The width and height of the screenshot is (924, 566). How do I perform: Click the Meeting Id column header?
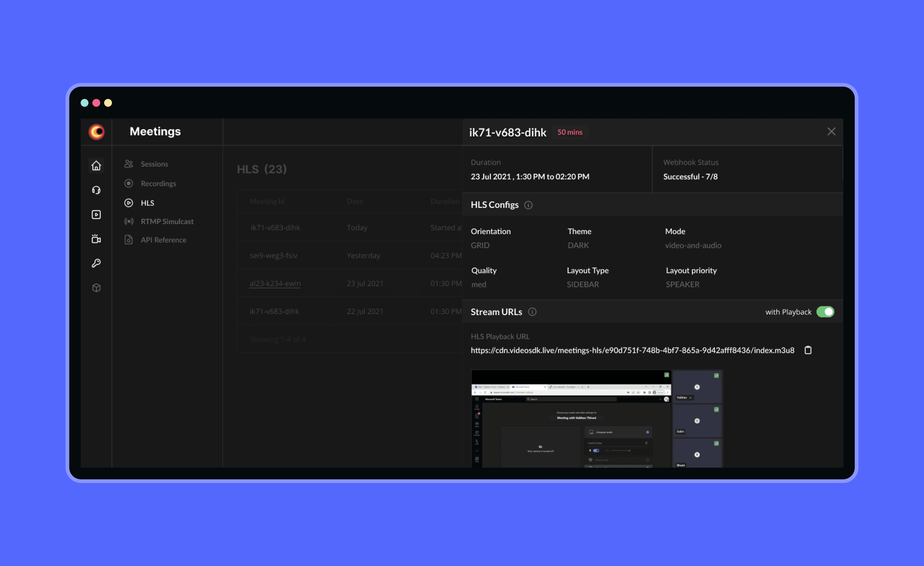[267, 201]
